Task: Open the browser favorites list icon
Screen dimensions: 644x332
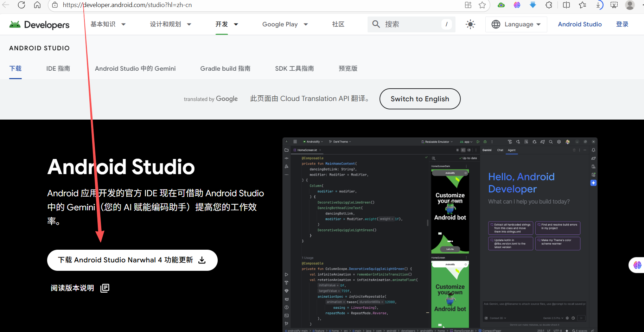Action: [x=582, y=5]
